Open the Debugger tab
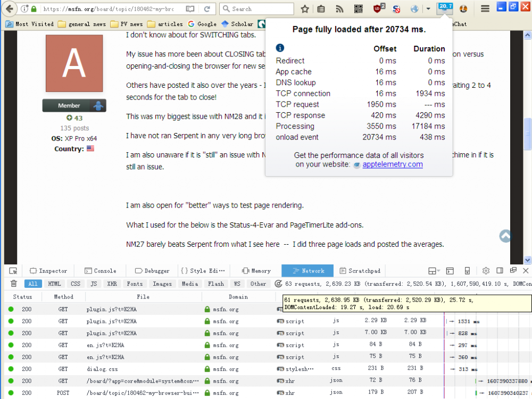The height and width of the screenshot is (399, 532). coord(152,271)
